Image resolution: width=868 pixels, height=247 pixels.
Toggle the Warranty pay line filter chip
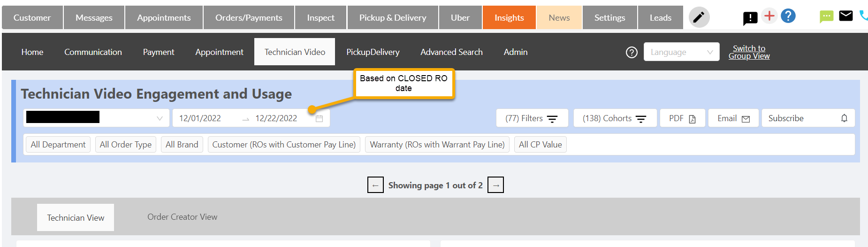coord(437,145)
